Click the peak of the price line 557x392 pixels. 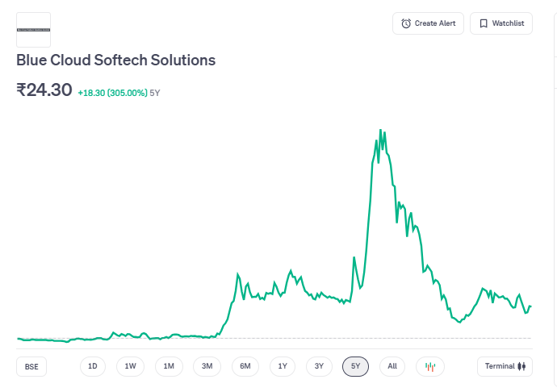point(380,130)
